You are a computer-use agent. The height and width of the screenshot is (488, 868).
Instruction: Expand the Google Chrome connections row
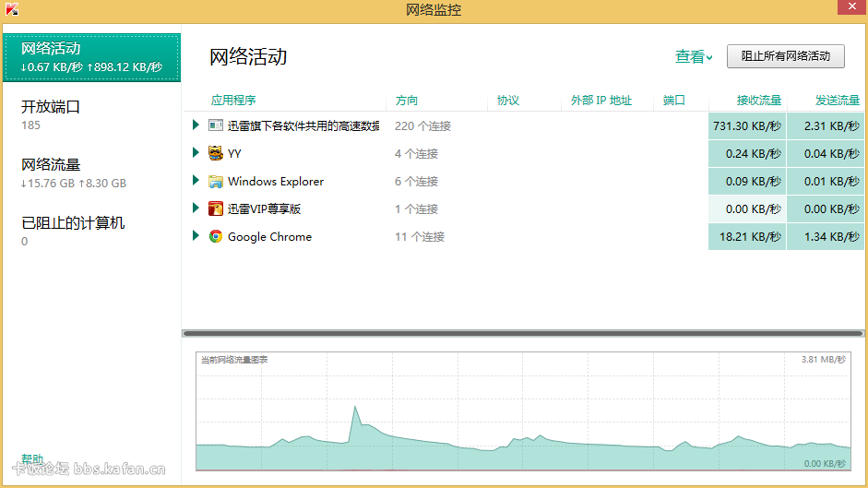196,236
